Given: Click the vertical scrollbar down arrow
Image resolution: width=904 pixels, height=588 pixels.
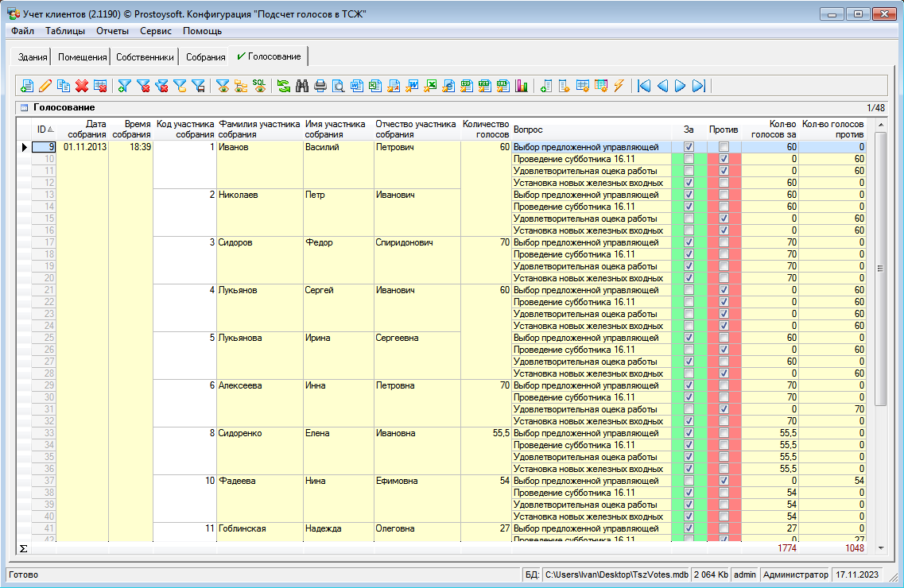Looking at the screenshot, I should (x=880, y=547).
